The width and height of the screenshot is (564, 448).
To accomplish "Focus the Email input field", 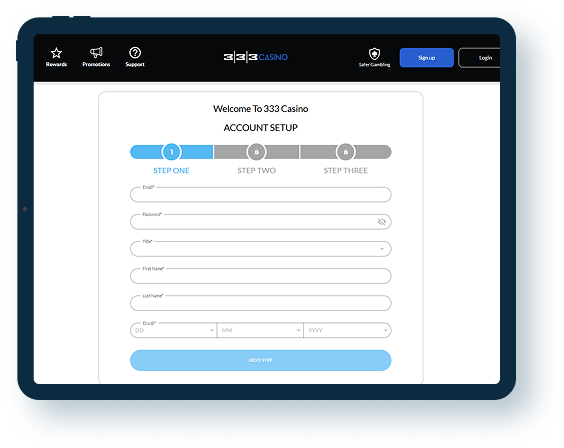I will tap(260, 195).
